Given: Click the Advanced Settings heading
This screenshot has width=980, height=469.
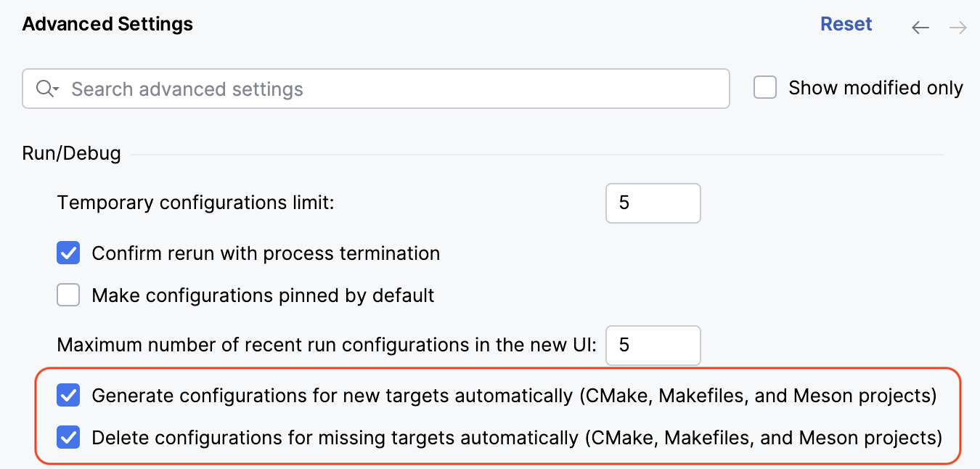Looking at the screenshot, I should point(107,23).
